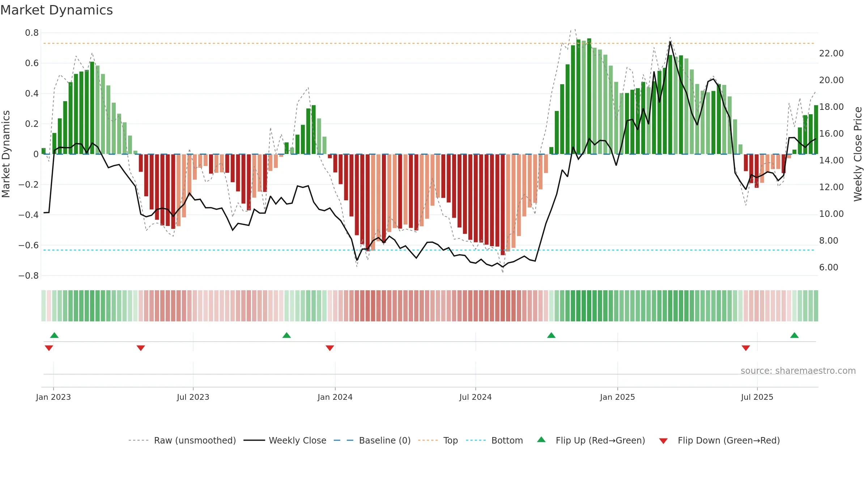The width and height of the screenshot is (868, 488).
Task: Click the −0.2 left axis tick label
Action: (29, 185)
